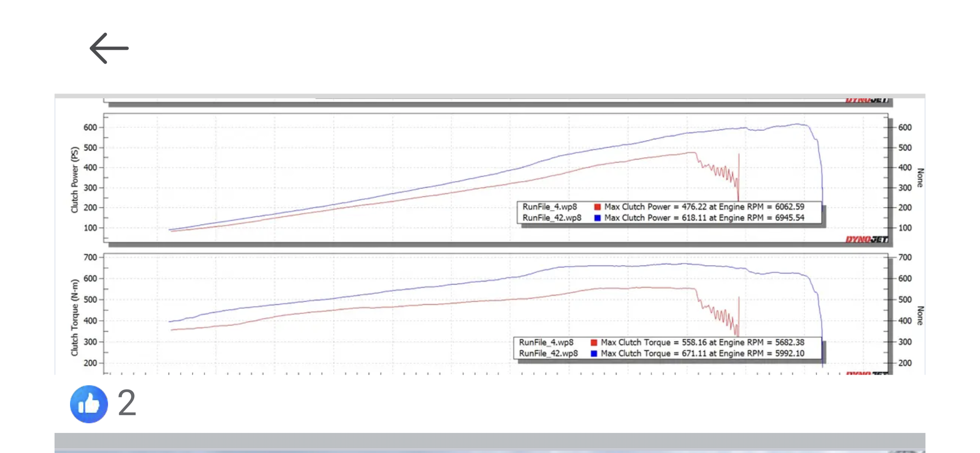This screenshot has width=980, height=453.
Task: Select the blue marker for RunFile_42.wp8 torque trace
Action: click(593, 353)
